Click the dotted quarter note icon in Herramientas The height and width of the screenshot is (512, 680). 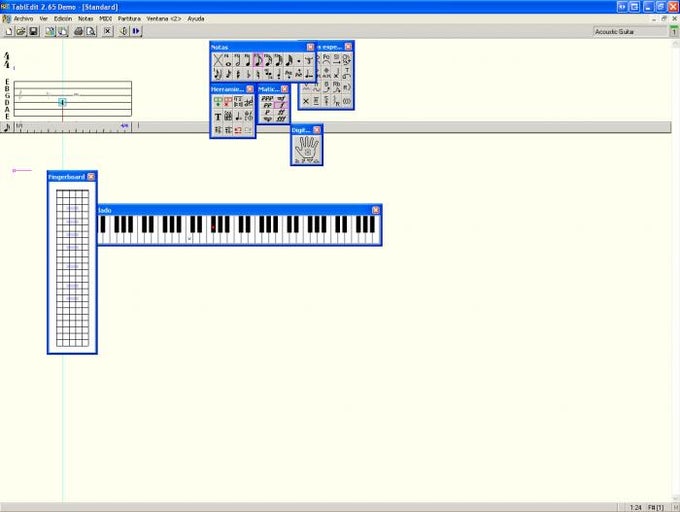click(x=238, y=117)
